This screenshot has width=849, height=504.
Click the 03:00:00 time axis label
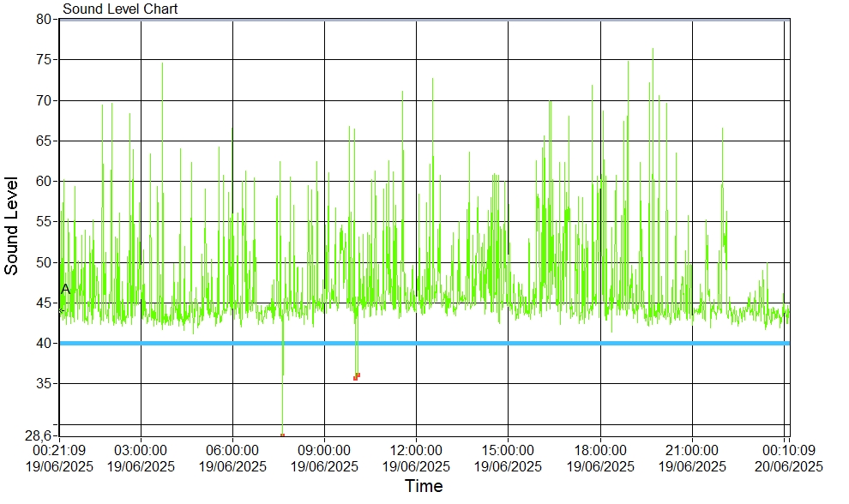[141, 450]
